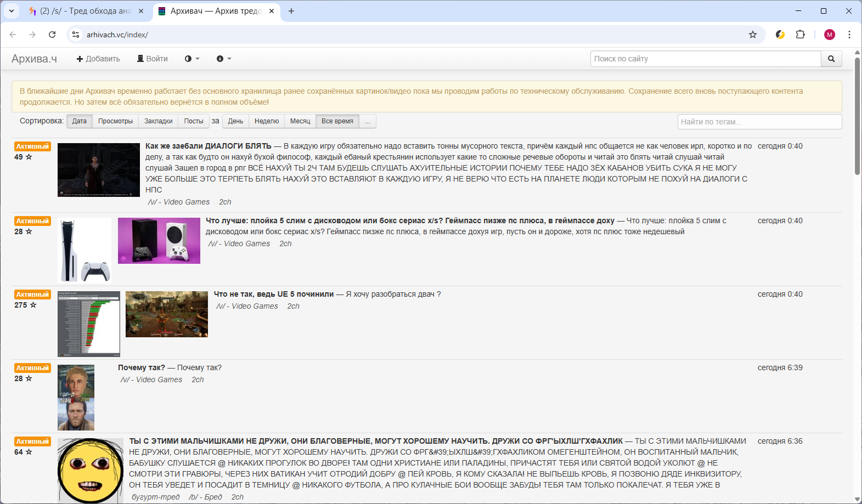Click the page scrollbar up arrow

coord(857,53)
